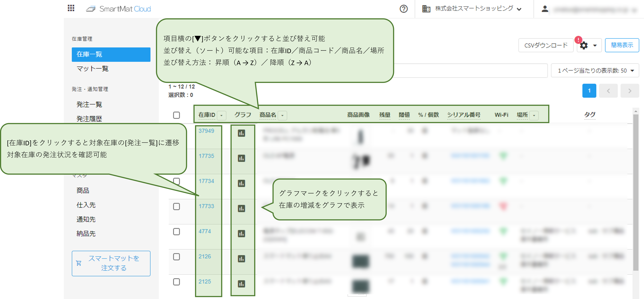This screenshot has width=644, height=299.
Task: Click the 残量 column header
Action: click(385, 115)
